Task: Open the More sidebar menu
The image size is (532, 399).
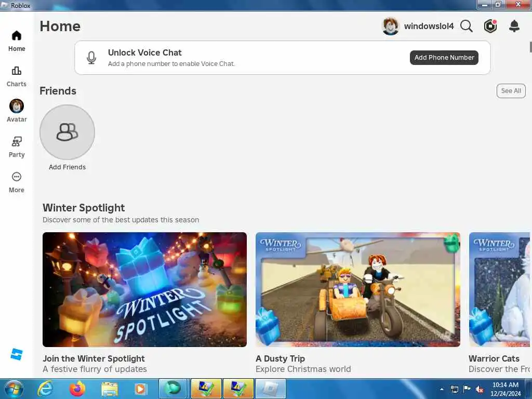Action: 16,182
